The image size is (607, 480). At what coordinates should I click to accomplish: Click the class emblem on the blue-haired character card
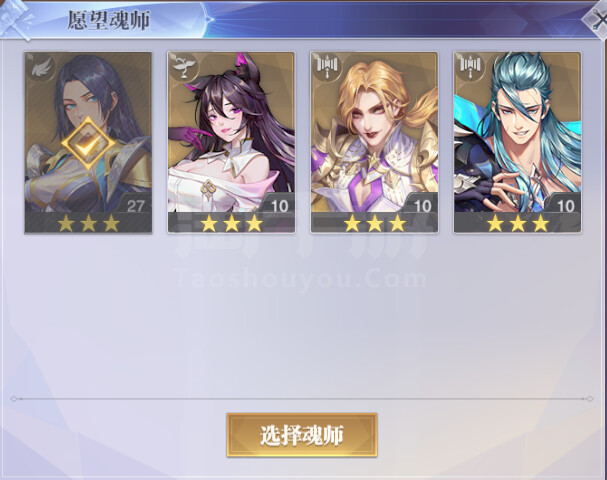(470, 68)
